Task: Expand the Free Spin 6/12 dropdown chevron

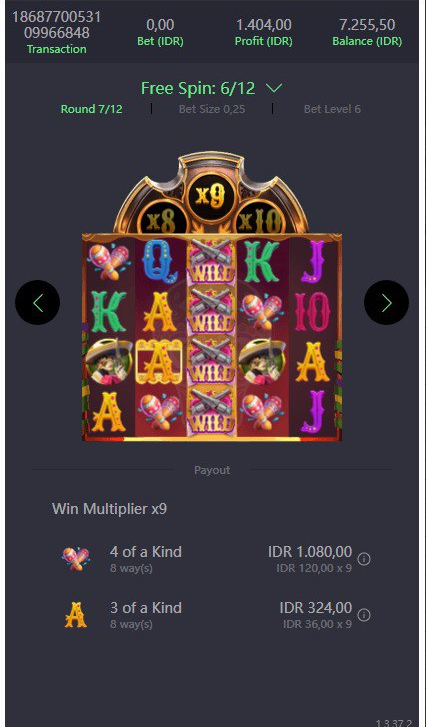Action: point(274,88)
